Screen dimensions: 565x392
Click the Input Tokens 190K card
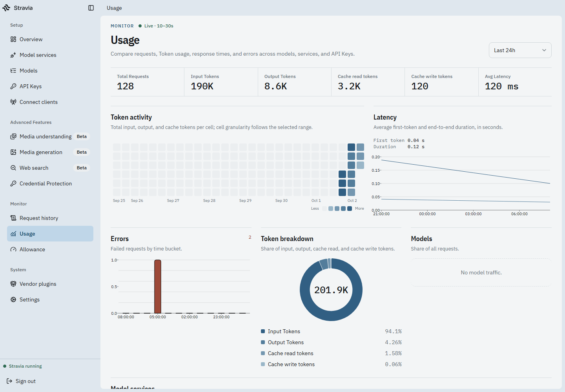coord(221,82)
